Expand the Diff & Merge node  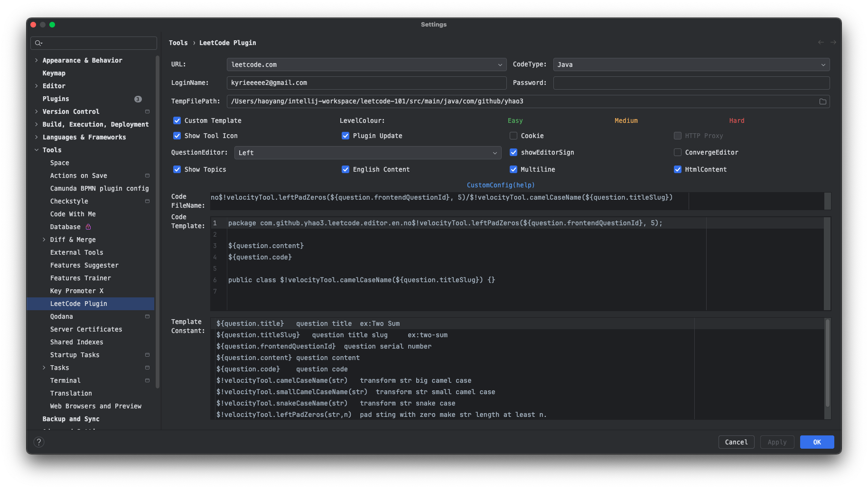pos(44,240)
